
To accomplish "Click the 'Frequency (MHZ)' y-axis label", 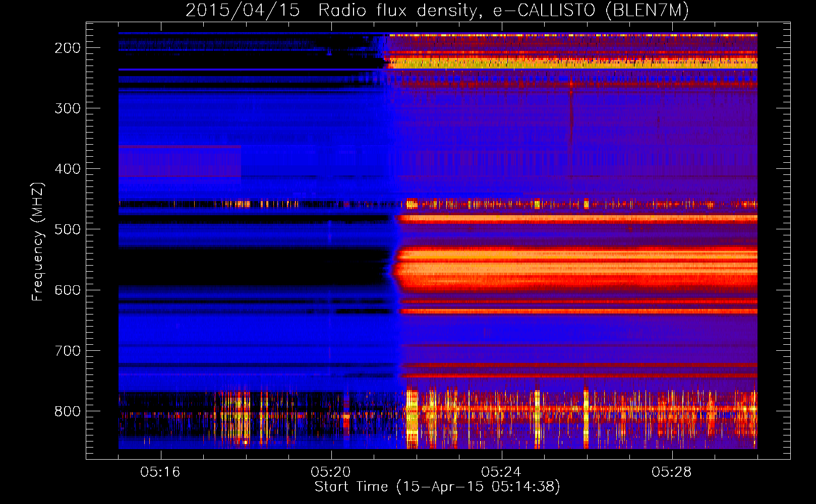I will click(38, 241).
